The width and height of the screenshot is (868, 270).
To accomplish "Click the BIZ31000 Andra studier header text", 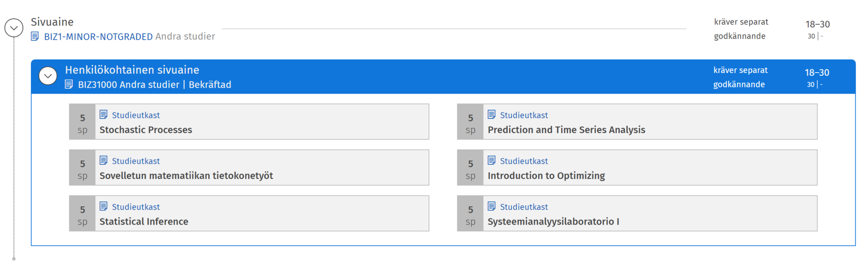I will (128, 85).
